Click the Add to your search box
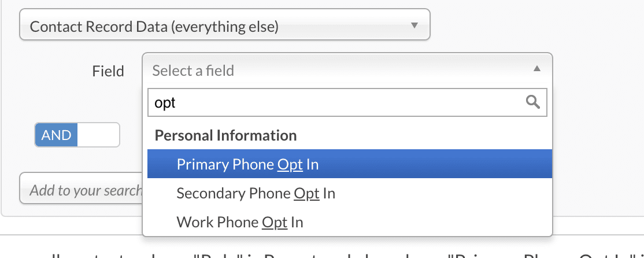The width and height of the screenshot is (644, 258). pos(81,190)
